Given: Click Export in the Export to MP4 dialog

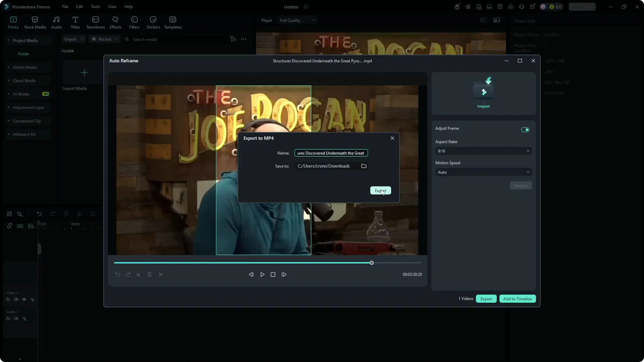Looking at the screenshot, I should (x=380, y=190).
